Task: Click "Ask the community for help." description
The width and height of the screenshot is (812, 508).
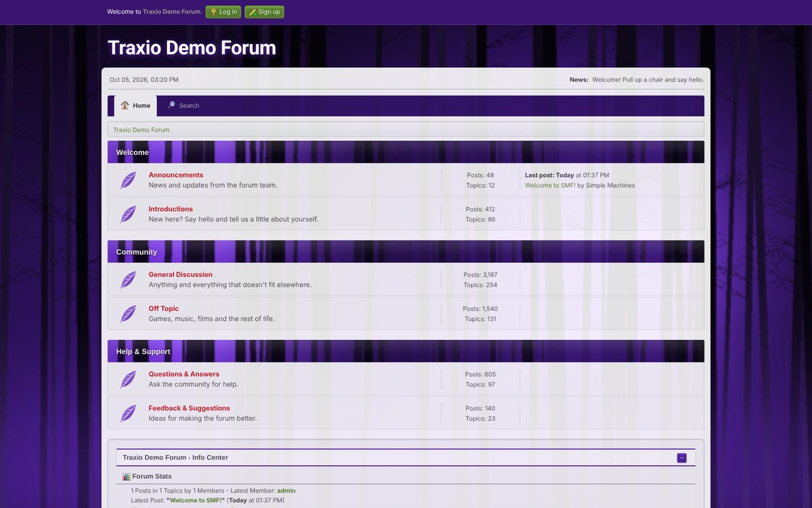Action: click(194, 384)
